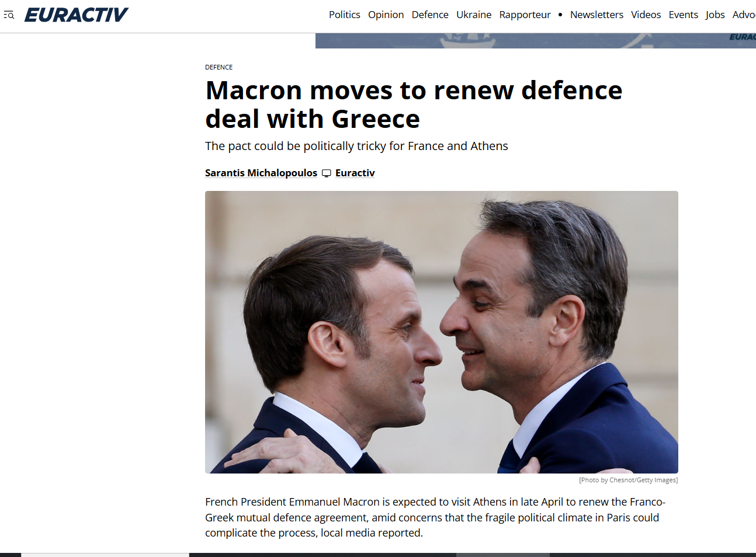Image resolution: width=756 pixels, height=557 pixels.
Task: Click the Euractiv logo
Action: 77,15
